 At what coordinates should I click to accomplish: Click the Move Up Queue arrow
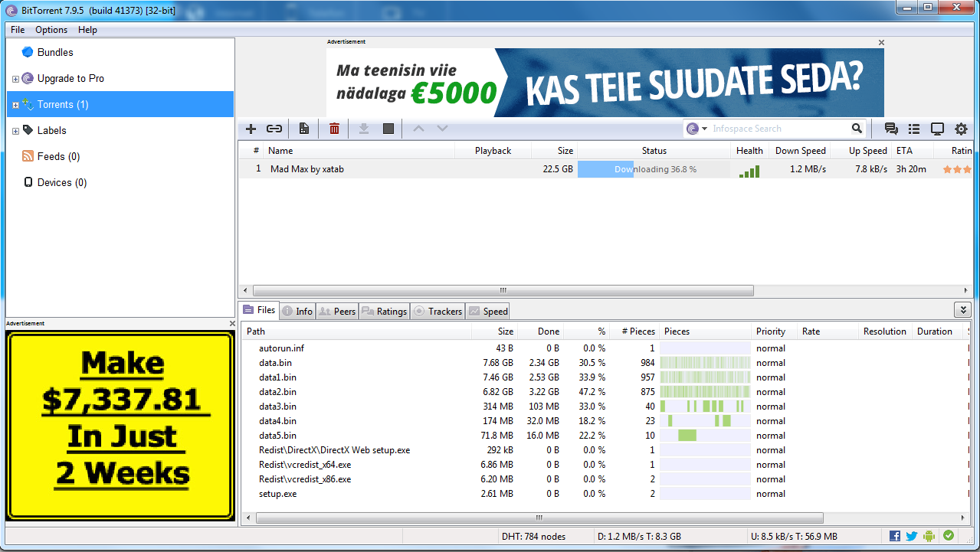(418, 129)
